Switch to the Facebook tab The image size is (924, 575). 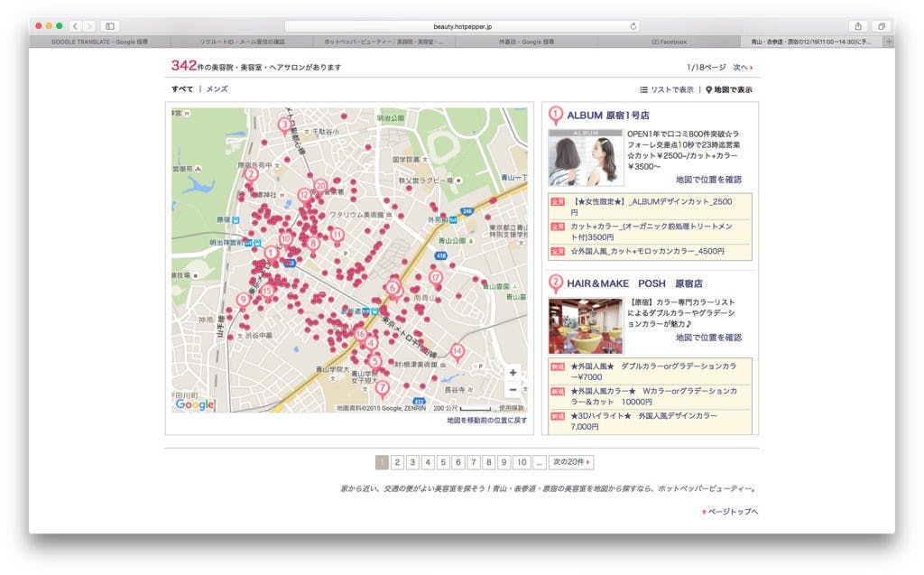(x=669, y=42)
